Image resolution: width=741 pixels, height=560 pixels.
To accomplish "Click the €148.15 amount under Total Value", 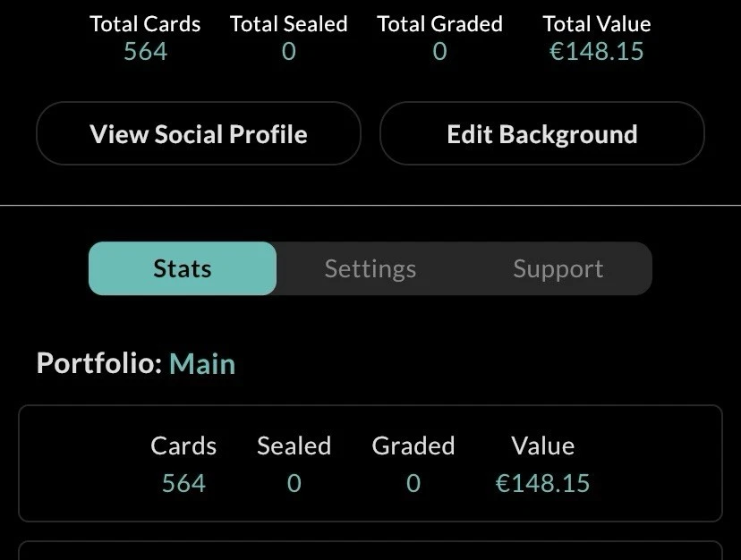I will click(x=596, y=52).
